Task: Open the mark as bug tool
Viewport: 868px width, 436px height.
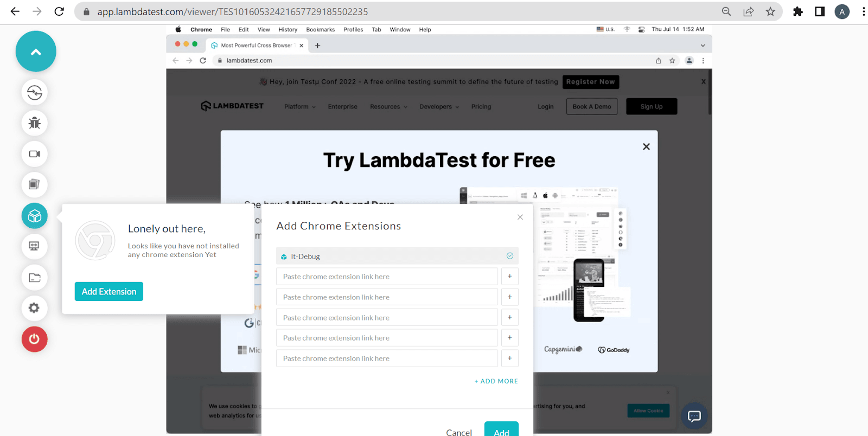Action: [x=35, y=123]
